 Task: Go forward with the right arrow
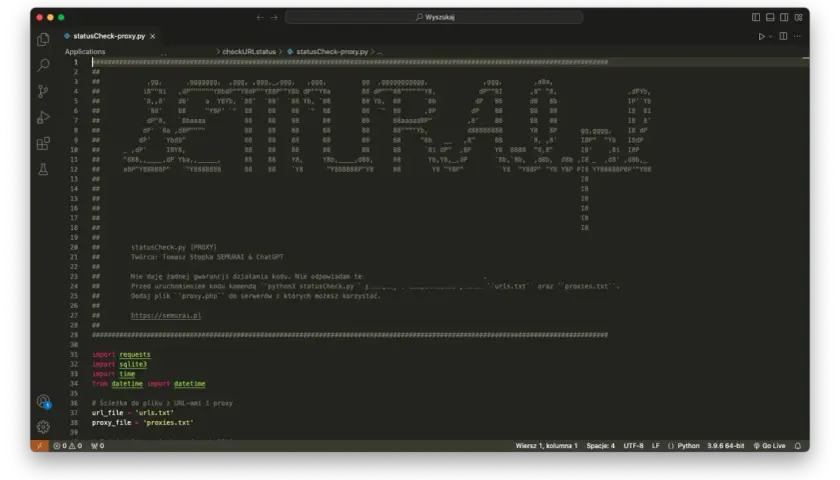point(274,17)
